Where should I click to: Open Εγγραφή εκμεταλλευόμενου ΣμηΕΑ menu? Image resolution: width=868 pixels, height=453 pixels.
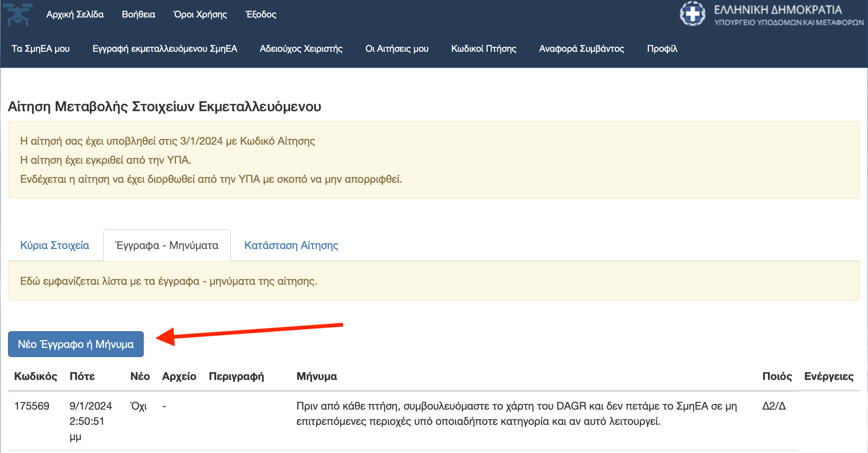click(165, 49)
